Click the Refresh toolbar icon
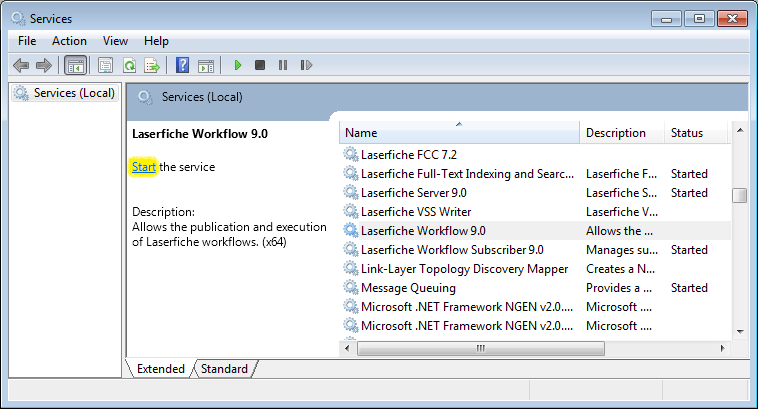Screen dimensions: 758x409 (129, 65)
